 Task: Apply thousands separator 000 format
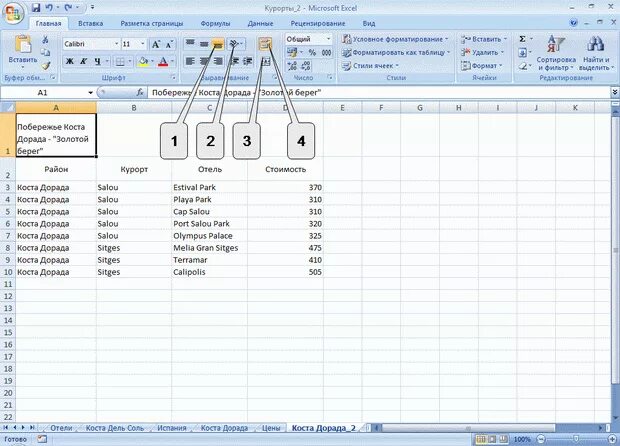coord(327,52)
